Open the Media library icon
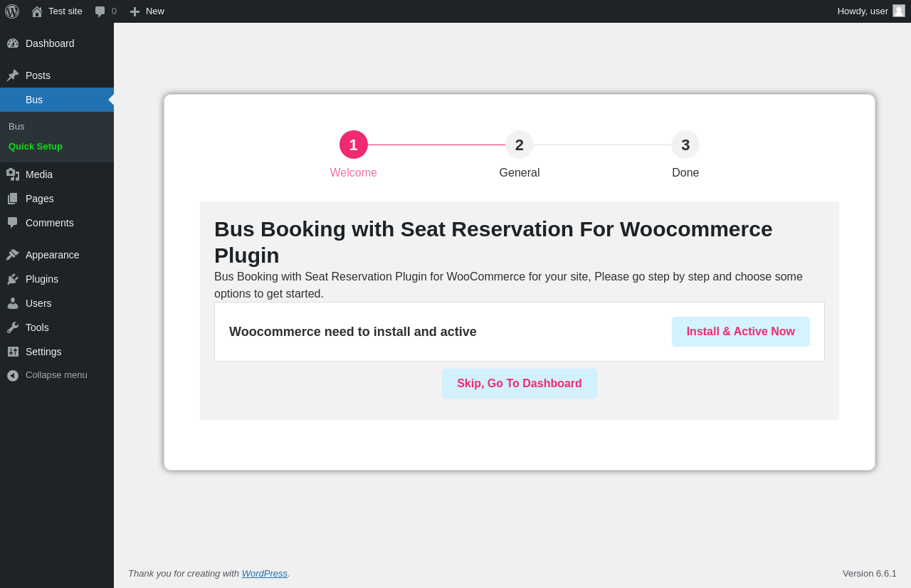This screenshot has height=588, width=911. 13,174
